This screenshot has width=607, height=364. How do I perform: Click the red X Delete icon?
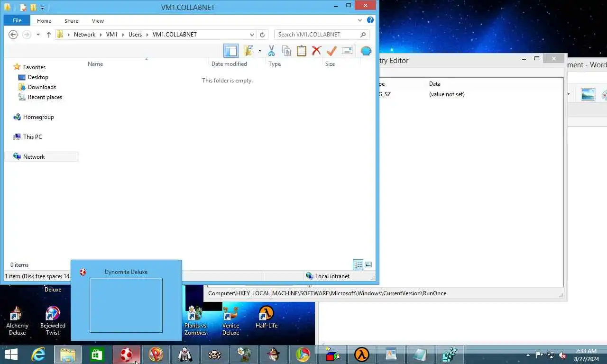click(316, 51)
